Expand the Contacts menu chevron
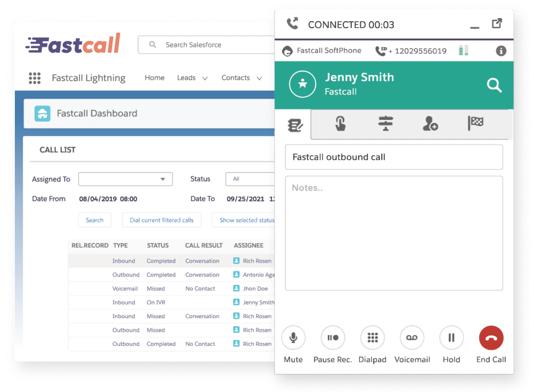 259,78
